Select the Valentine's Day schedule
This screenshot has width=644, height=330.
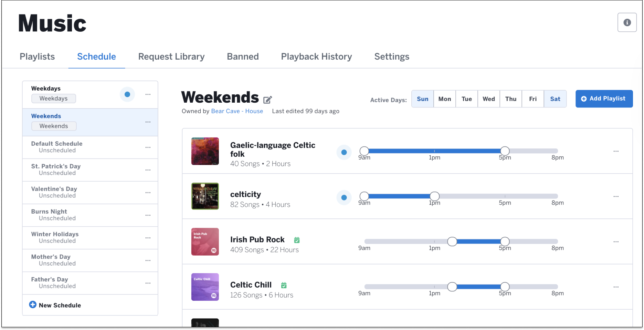[x=90, y=193]
